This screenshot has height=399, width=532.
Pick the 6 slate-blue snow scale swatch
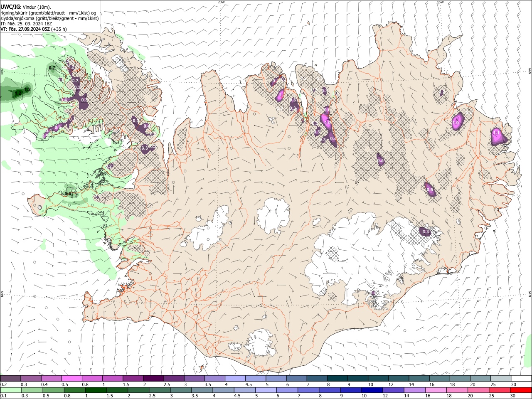tap(296, 378)
